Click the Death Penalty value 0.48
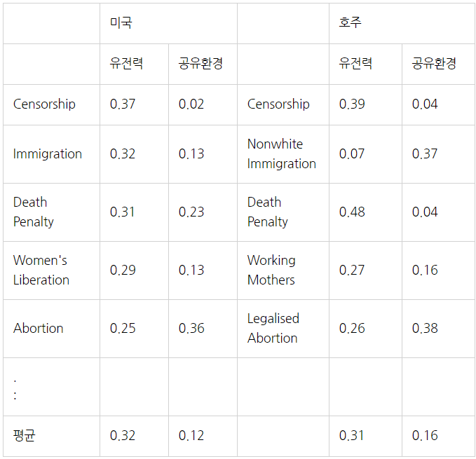This screenshot has height=459, width=476. [365, 212]
